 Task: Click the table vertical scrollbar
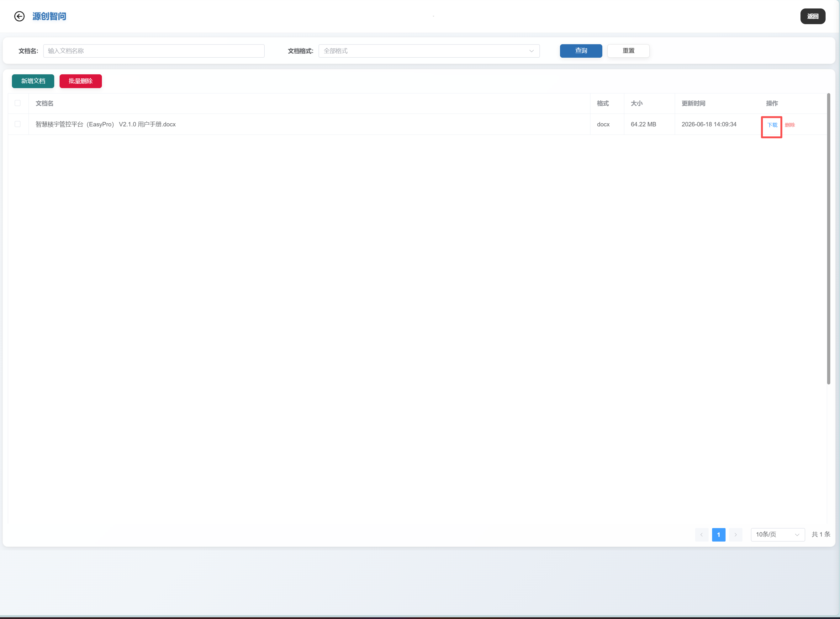(x=828, y=239)
